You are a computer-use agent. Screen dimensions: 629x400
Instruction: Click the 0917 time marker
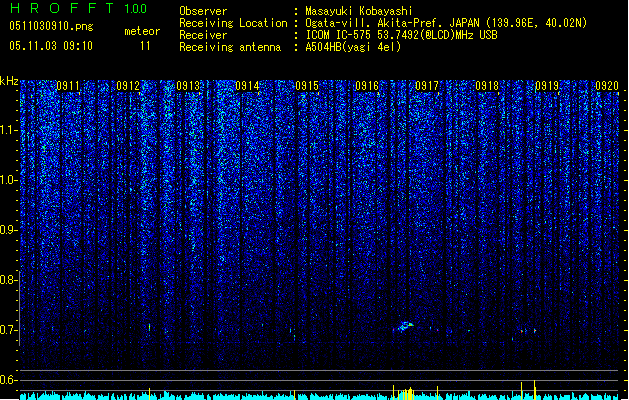(427, 86)
